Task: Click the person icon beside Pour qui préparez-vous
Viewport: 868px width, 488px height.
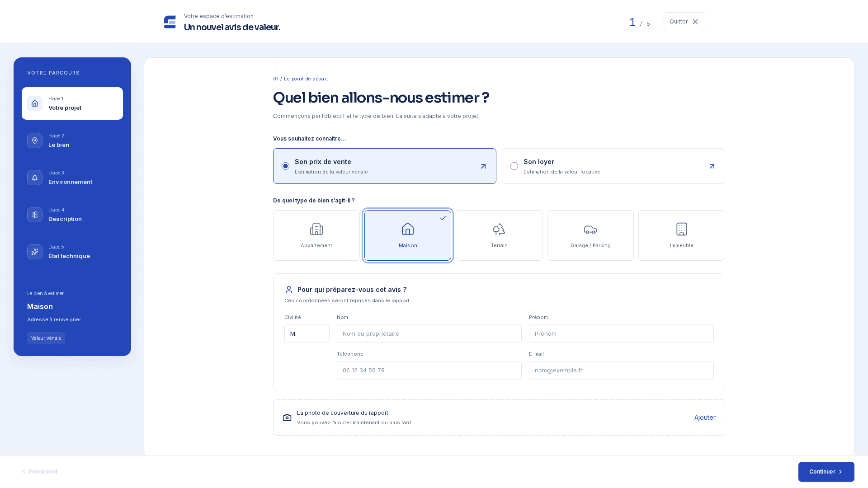Action: point(289,290)
